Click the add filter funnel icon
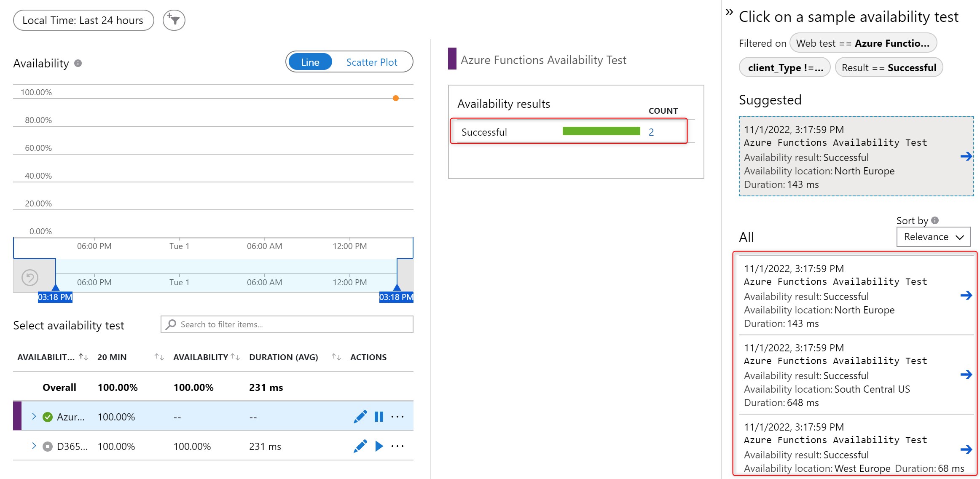The width and height of the screenshot is (980, 479). [x=174, y=20]
